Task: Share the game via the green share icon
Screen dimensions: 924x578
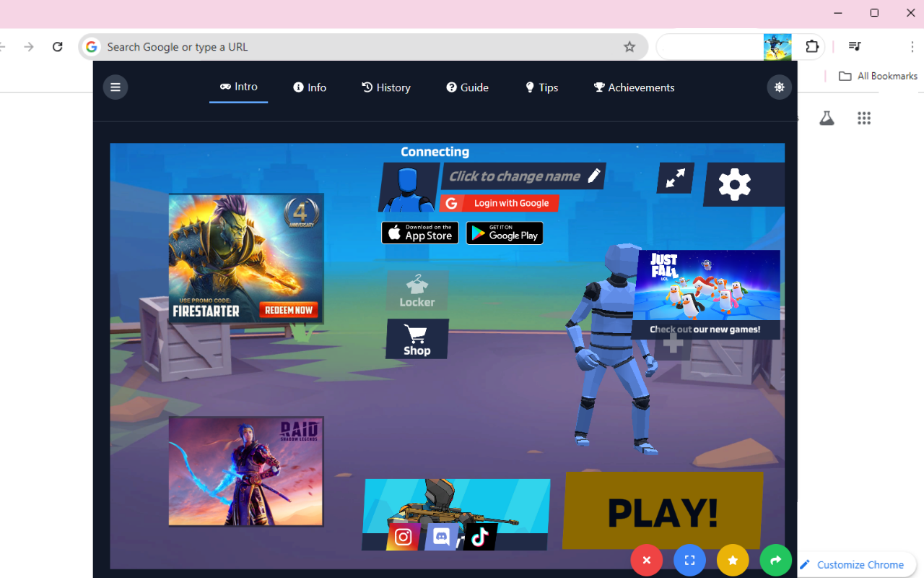Action: coord(775,560)
